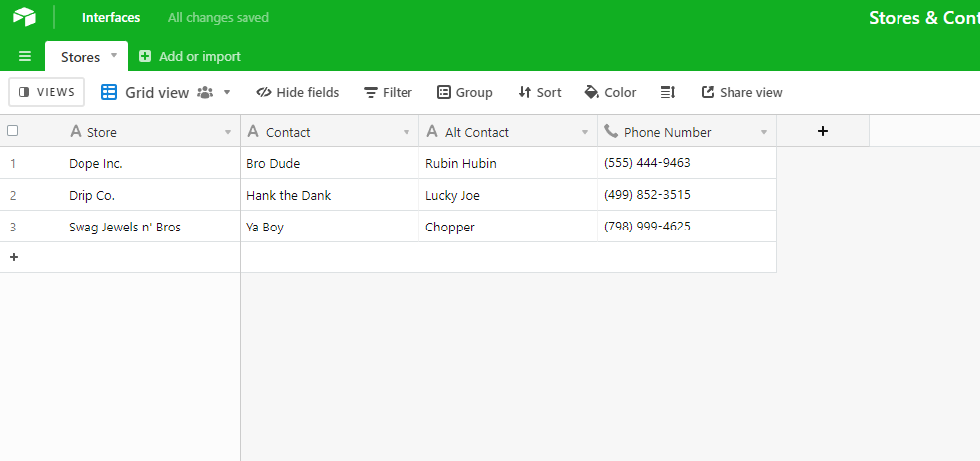The width and height of the screenshot is (980, 461).
Task: Select the Dope Inc. cell
Action: 150,163
